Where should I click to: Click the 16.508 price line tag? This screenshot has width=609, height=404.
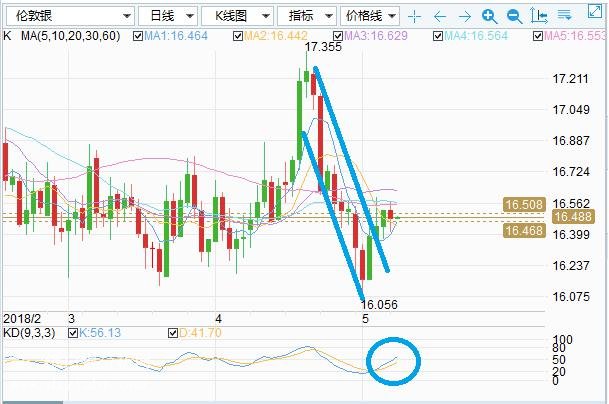click(x=524, y=204)
